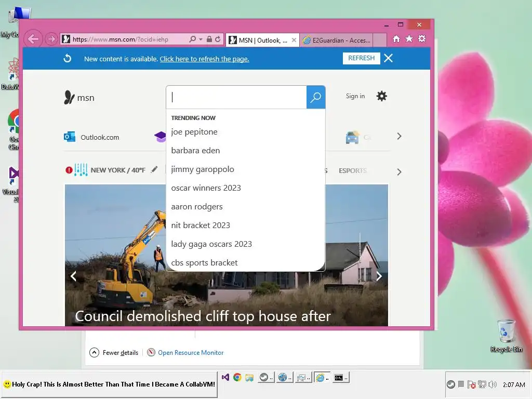Go to the previous carousel slide arrow

(x=73, y=276)
